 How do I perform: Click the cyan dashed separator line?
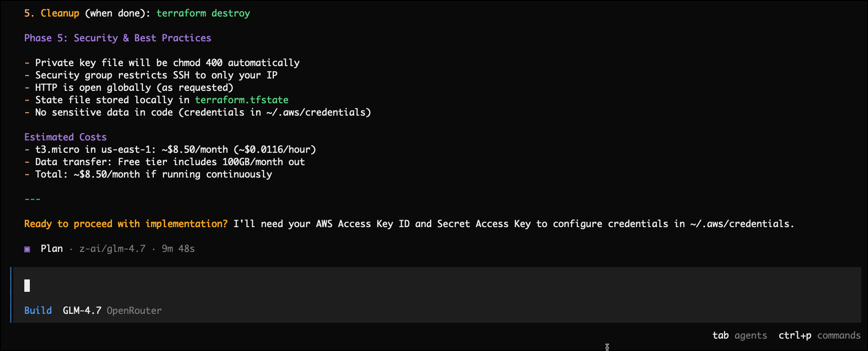click(32, 199)
